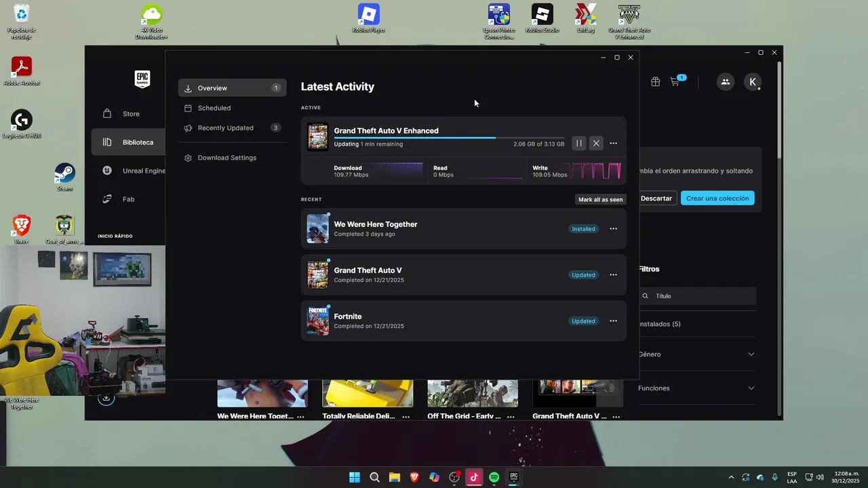Viewport: 868px width, 488px height.
Task: Click the Updated badge for Fortnite
Action: click(x=583, y=321)
